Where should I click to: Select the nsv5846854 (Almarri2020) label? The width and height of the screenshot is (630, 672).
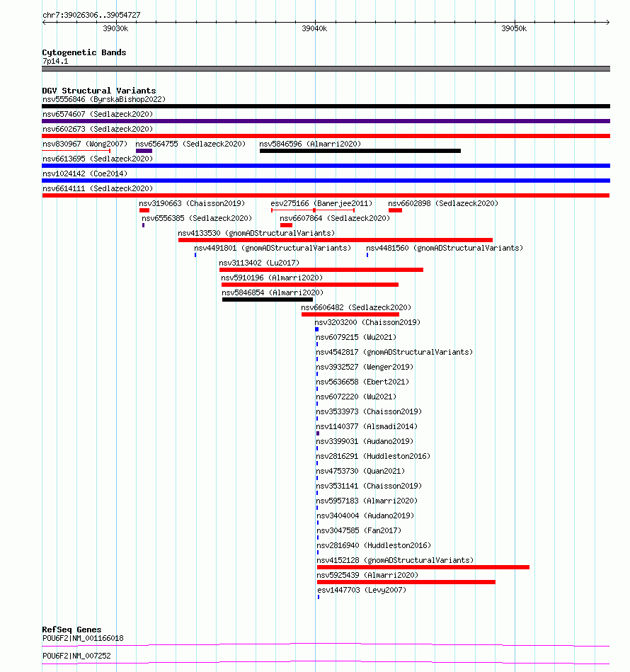273,292
